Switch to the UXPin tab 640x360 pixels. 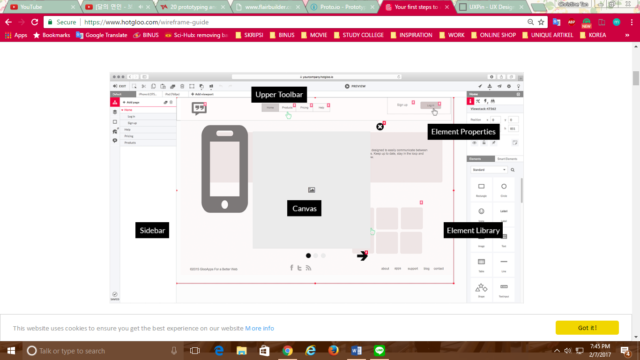click(x=491, y=7)
